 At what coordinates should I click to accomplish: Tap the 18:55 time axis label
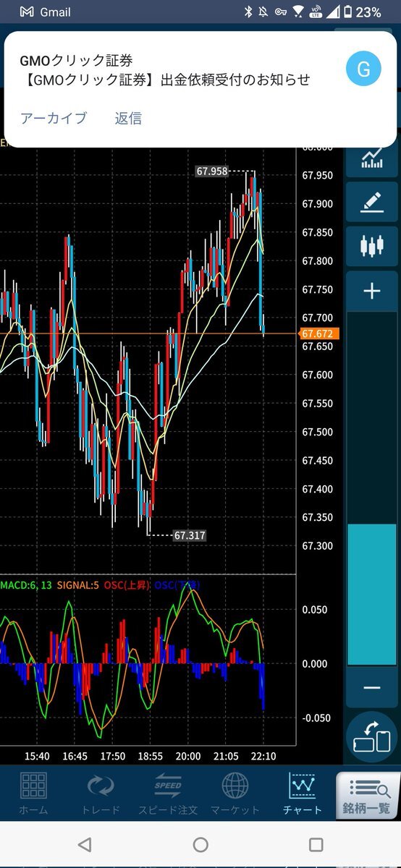(x=150, y=756)
